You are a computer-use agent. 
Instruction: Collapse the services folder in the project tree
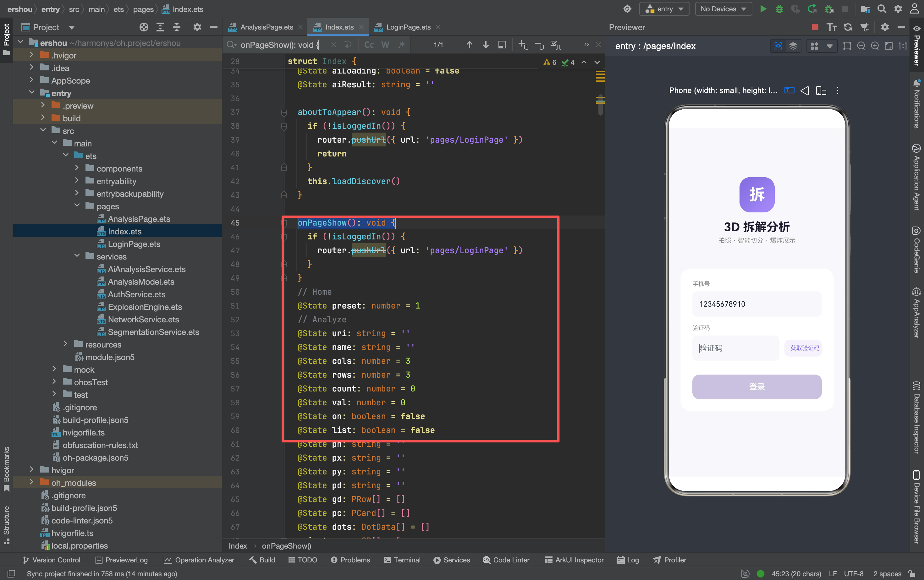(x=77, y=256)
